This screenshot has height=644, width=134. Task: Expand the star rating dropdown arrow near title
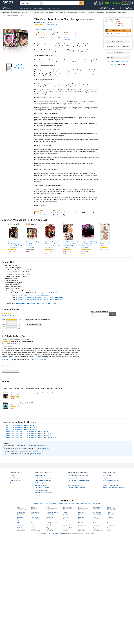[44, 24]
